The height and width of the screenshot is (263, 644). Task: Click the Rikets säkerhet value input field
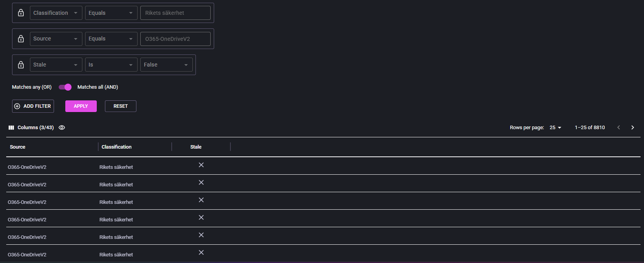175,13
